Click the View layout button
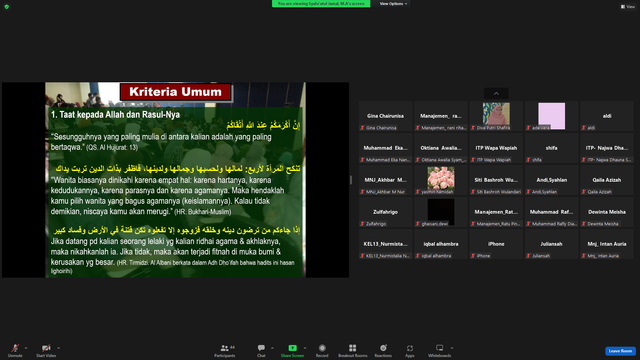Viewport: 640px width, 360px height. pyautogui.click(x=628, y=7)
